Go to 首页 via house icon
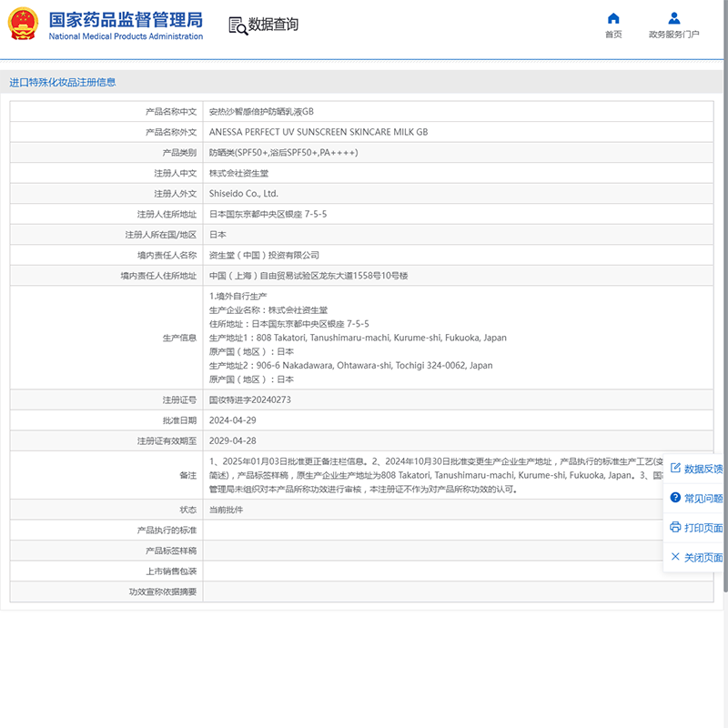This screenshot has width=728, height=728. click(613, 18)
